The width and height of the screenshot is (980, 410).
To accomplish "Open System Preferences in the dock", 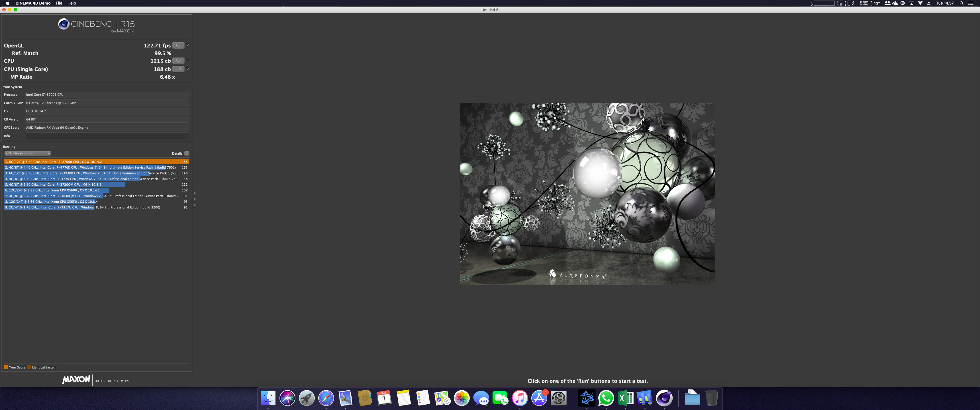I will coord(558,398).
